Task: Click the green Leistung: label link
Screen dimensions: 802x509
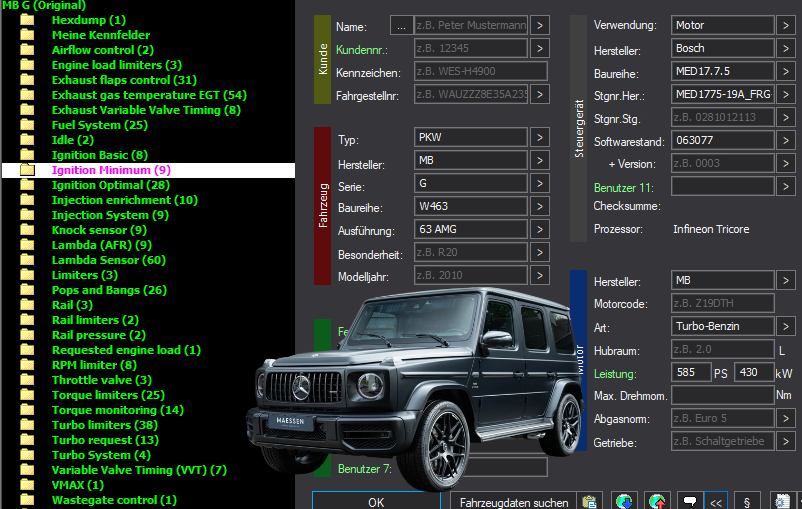Action: 615,374
